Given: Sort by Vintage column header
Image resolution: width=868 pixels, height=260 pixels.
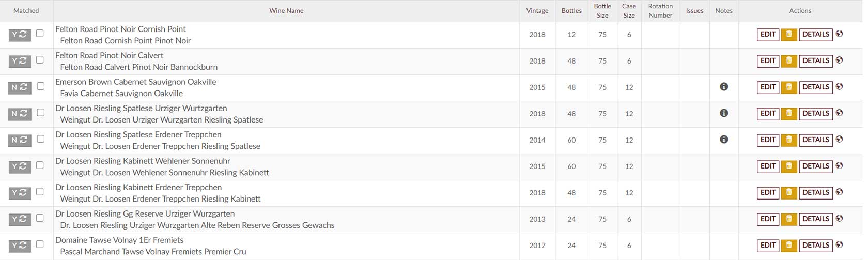Looking at the screenshot, I should coord(537,11).
